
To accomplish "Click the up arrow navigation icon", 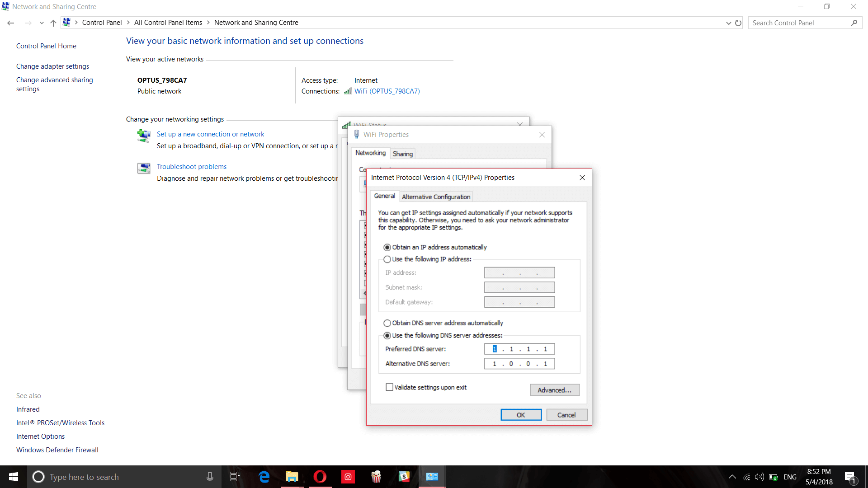I will 53,23.
